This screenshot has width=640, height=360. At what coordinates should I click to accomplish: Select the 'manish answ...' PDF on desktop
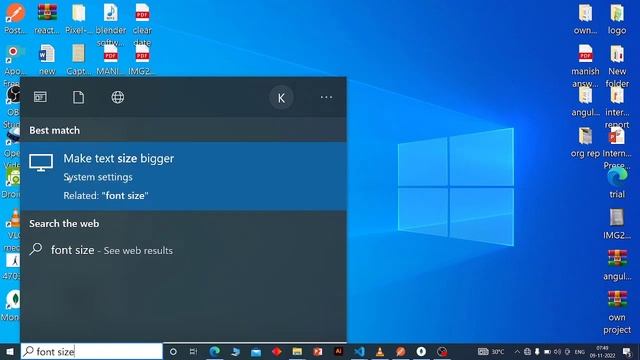click(x=585, y=65)
